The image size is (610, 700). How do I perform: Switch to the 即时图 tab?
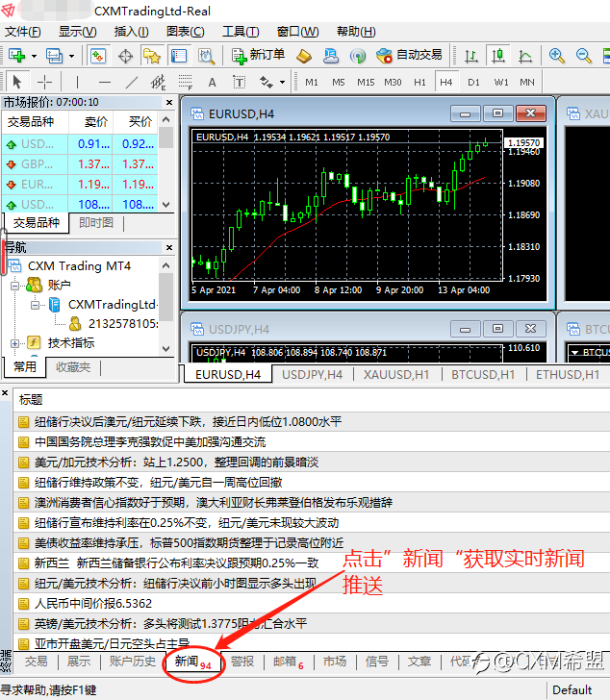96,223
